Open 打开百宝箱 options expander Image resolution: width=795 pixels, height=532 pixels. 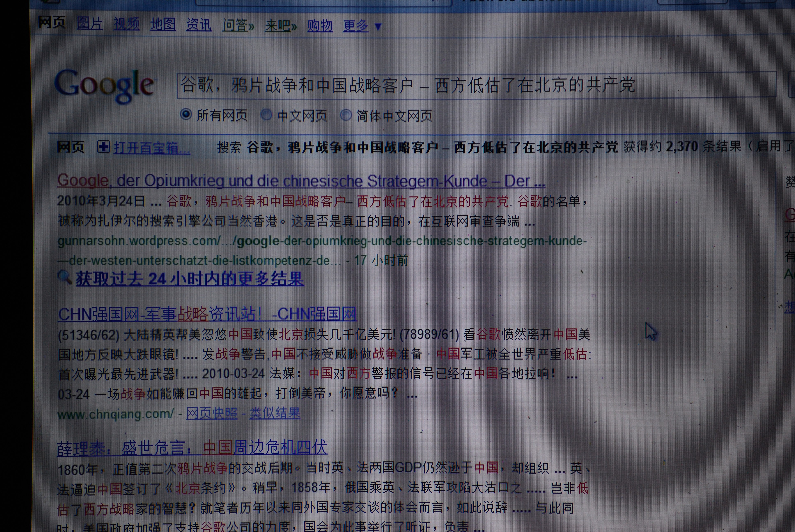pos(152,148)
